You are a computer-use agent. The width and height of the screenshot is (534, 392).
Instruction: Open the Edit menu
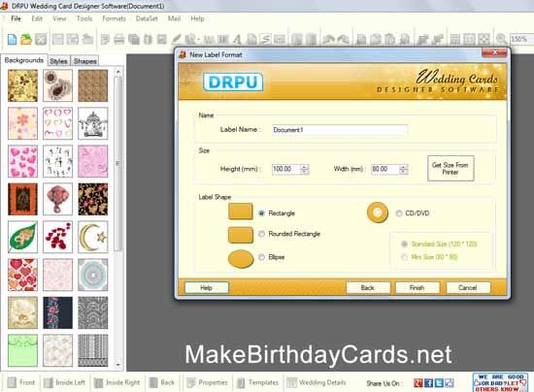tap(37, 18)
